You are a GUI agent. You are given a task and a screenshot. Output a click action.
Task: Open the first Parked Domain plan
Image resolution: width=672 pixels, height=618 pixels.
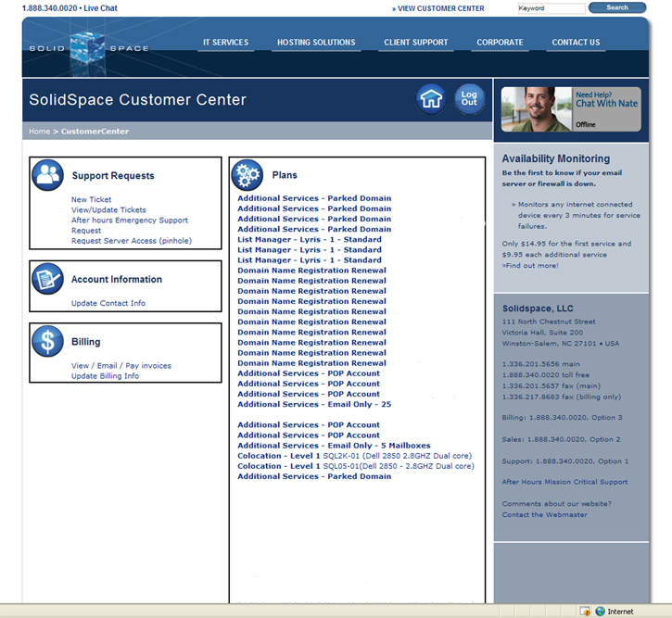314,198
